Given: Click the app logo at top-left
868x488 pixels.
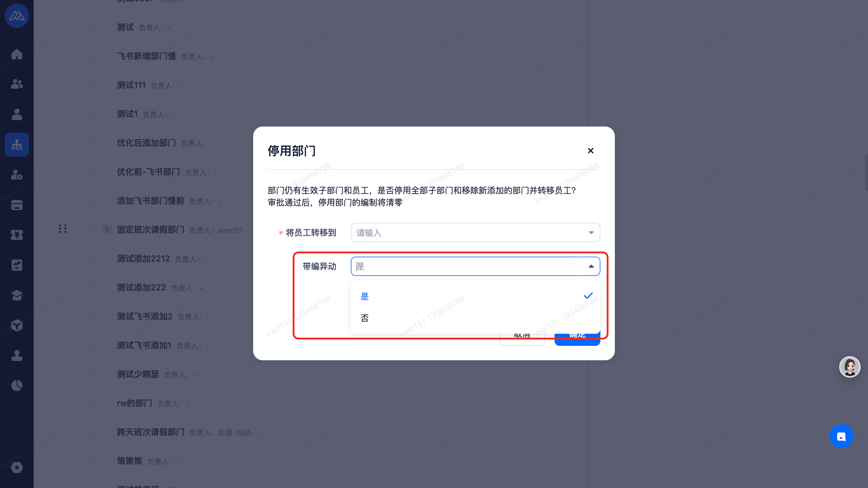Looking at the screenshot, I should point(17,16).
